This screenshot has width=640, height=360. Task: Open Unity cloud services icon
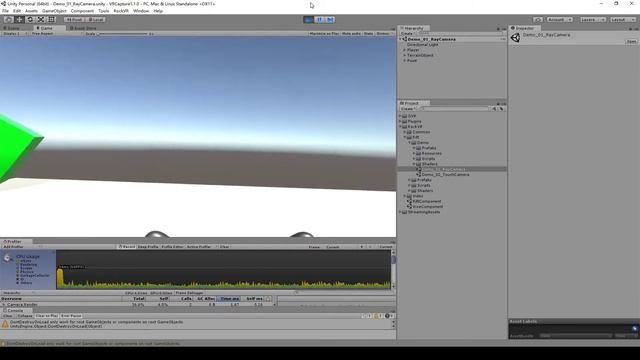[x=538, y=20]
